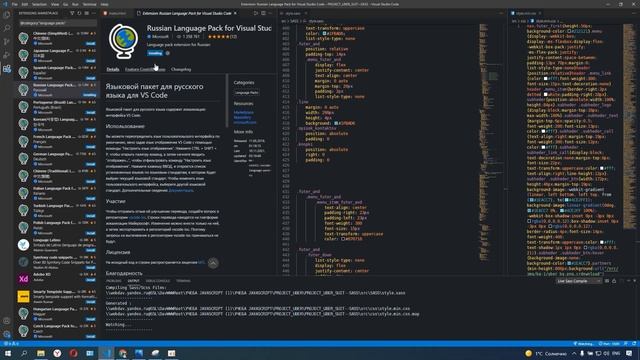640x360 pixels.
Task: Install the French Language Pack
Action: click(x=91, y=147)
